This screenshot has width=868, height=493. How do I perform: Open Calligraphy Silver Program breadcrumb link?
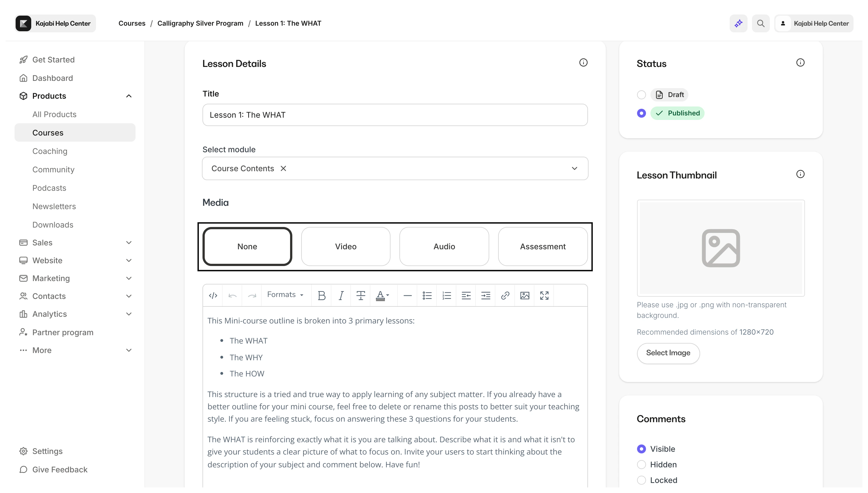pos(200,23)
